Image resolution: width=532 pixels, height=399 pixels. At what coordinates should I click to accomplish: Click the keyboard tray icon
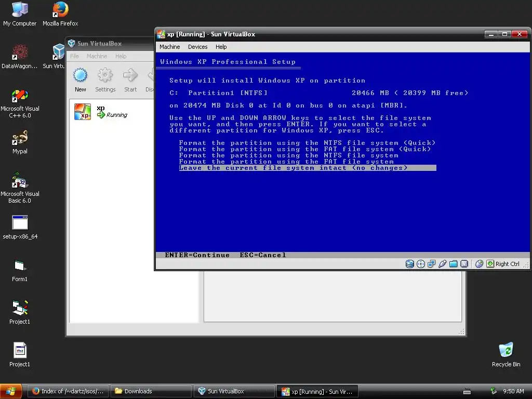click(x=467, y=392)
